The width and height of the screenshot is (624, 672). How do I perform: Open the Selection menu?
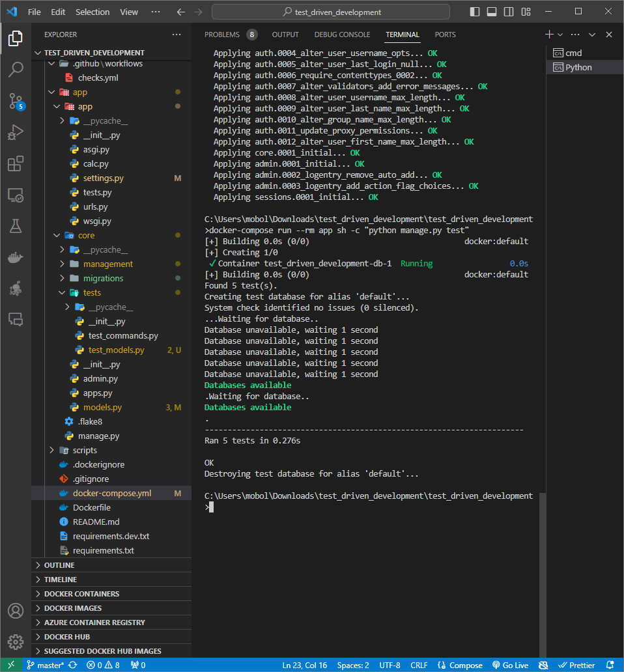pos(92,12)
